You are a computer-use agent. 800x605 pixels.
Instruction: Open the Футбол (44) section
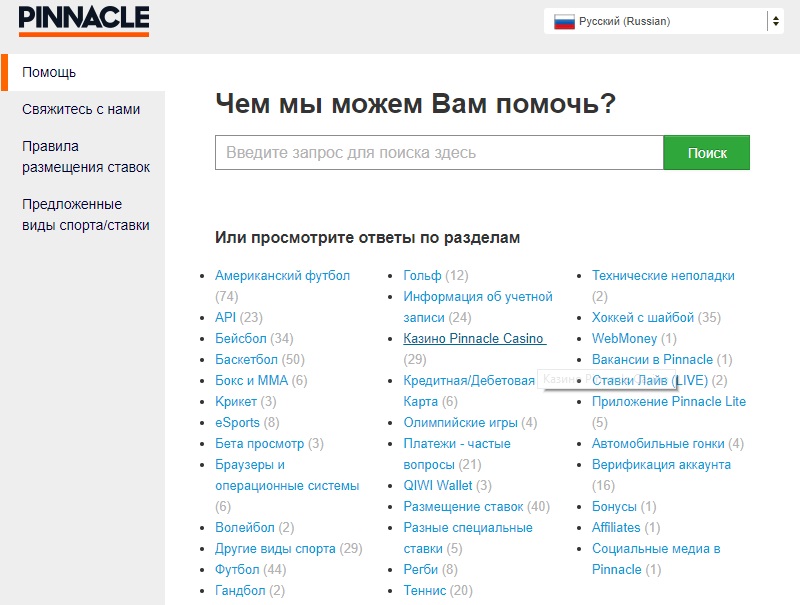click(237, 569)
